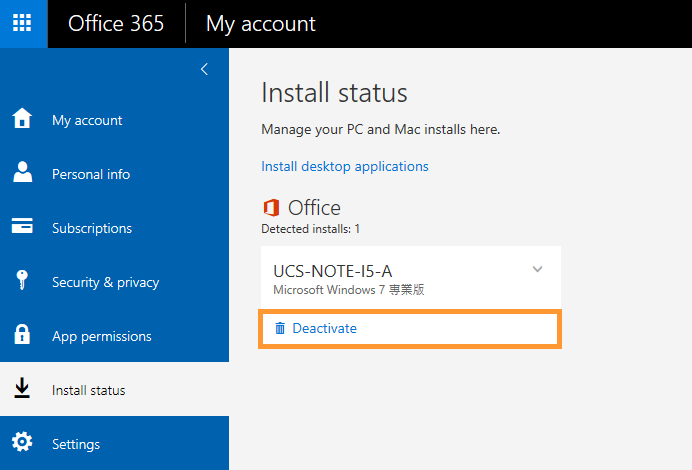The image size is (692, 470).
Task: Open App permissions in the sidebar
Action: click(102, 336)
